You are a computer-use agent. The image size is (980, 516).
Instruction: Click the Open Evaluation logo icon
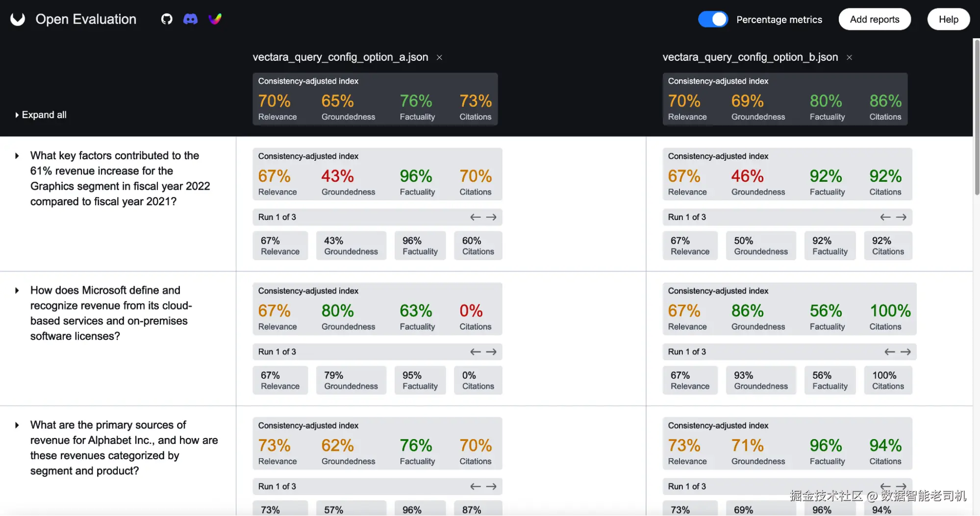(x=18, y=19)
